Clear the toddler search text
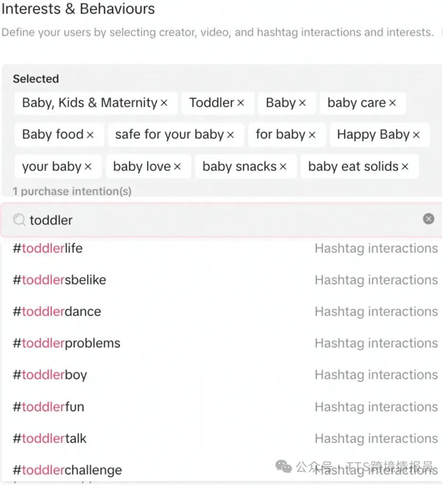Screen dimensions: 448x485 (x=428, y=219)
